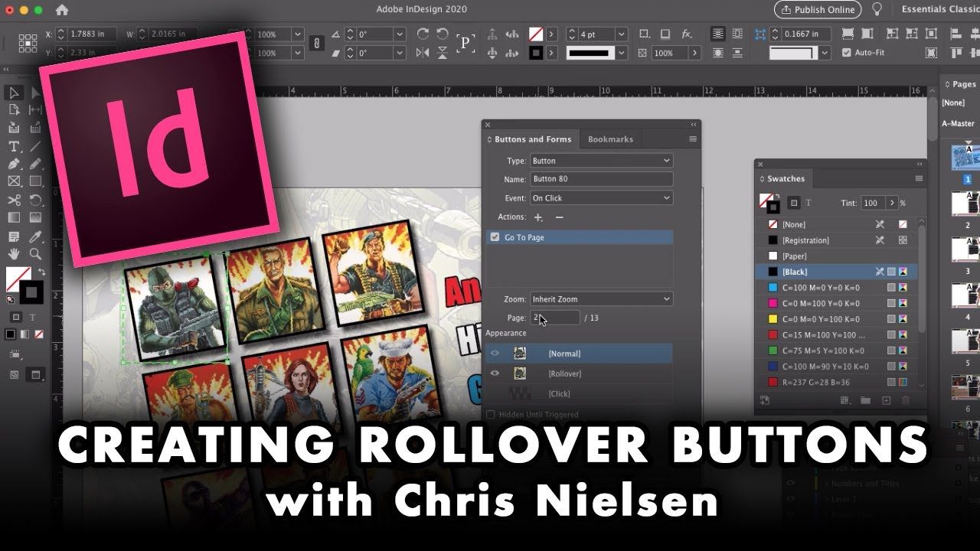Viewport: 980px width, 551px height.
Task: Select the Pages panel tab
Action: [x=961, y=84]
